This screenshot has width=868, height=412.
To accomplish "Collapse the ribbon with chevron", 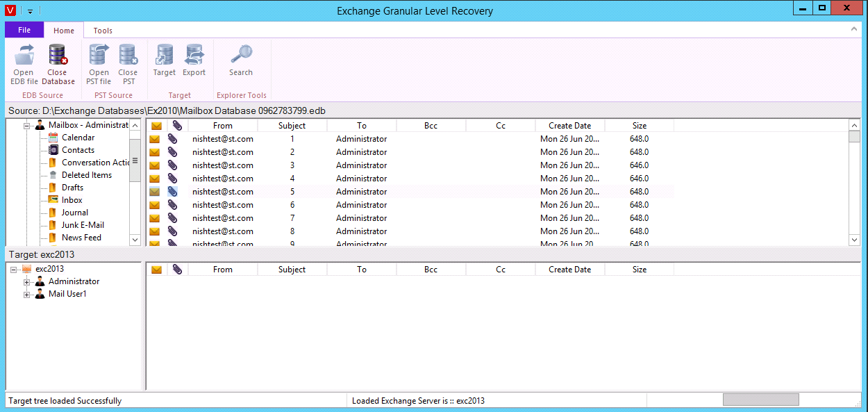I will tap(855, 30).
